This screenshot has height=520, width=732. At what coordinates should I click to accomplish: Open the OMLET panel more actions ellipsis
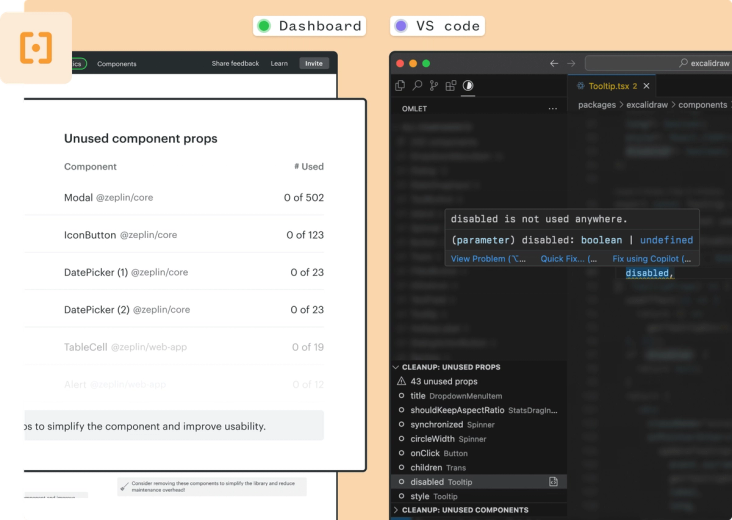[553, 109]
